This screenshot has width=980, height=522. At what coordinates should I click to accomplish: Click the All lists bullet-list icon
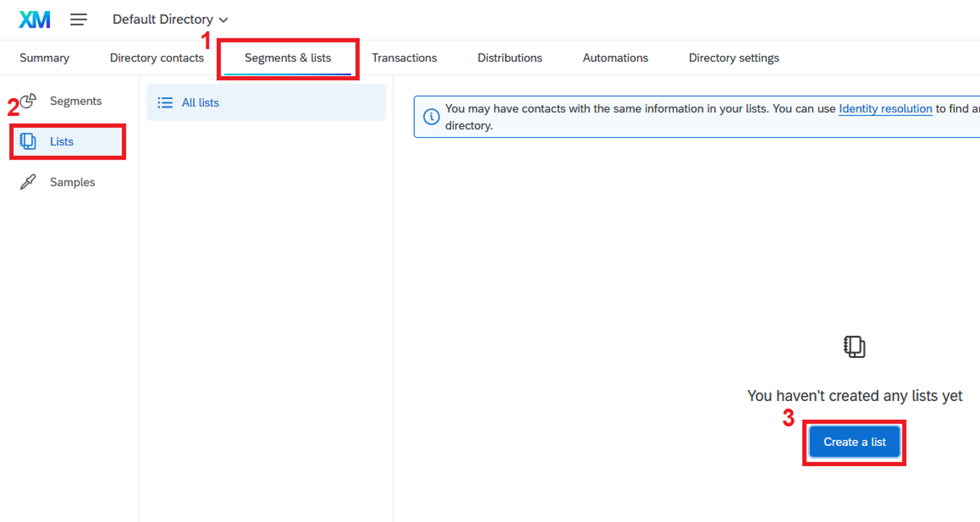[x=165, y=103]
